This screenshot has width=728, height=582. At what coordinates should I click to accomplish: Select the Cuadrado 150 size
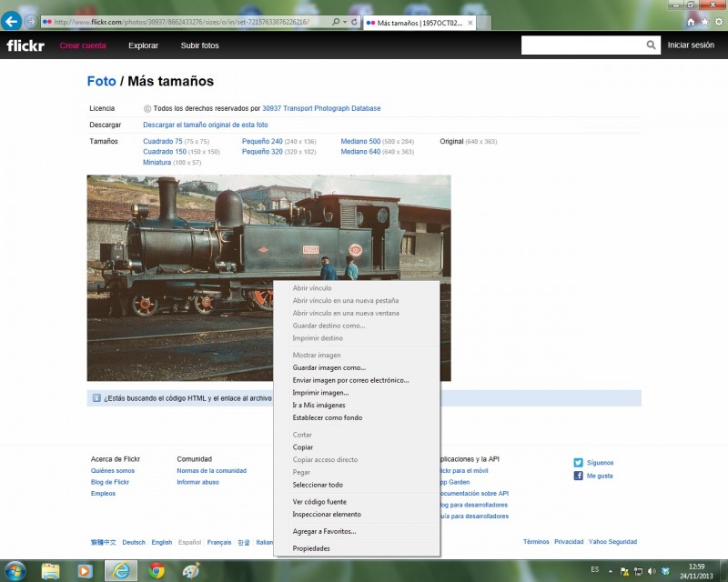pyautogui.click(x=165, y=152)
